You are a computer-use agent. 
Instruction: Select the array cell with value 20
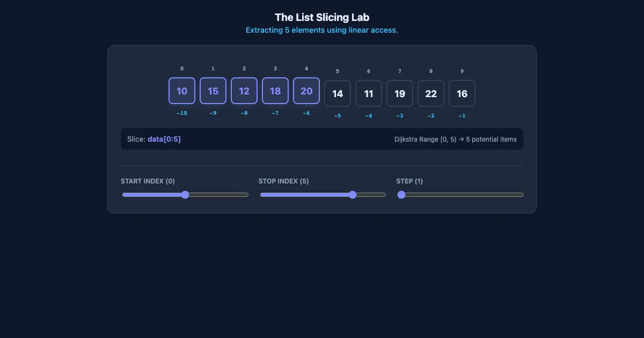[x=306, y=91]
